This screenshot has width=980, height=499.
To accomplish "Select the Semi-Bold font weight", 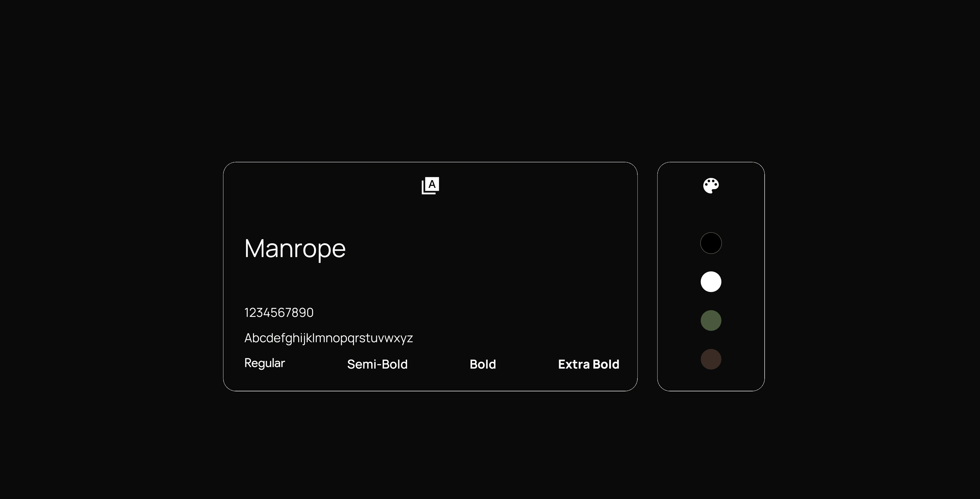I will (377, 364).
